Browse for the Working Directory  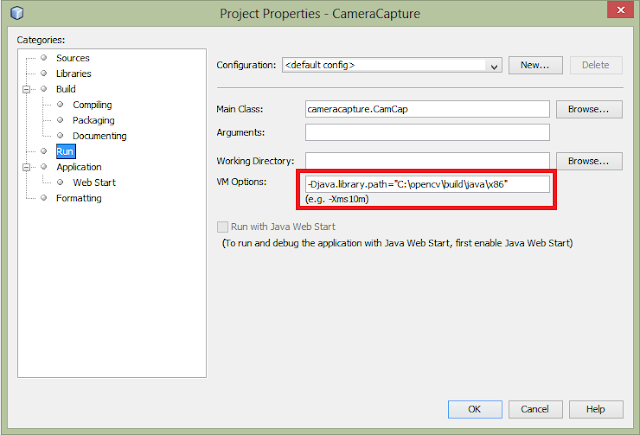coord(589,160)
